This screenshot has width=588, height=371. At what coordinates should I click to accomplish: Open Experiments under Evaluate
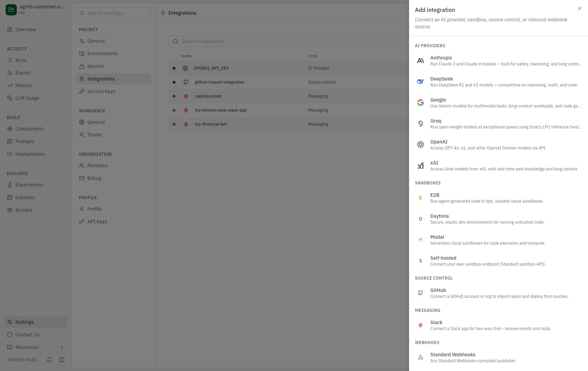pyautogui.click(x=36, y=185)
